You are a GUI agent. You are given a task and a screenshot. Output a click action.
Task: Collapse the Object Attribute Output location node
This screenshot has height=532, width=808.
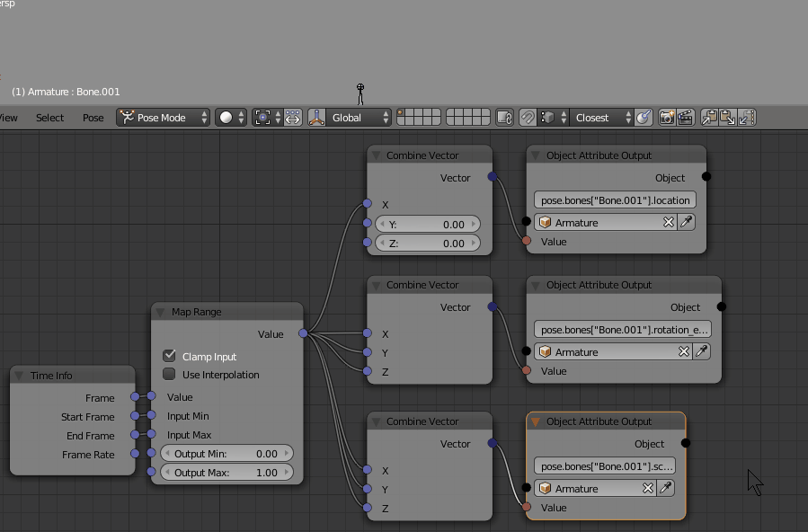point(536,155)
